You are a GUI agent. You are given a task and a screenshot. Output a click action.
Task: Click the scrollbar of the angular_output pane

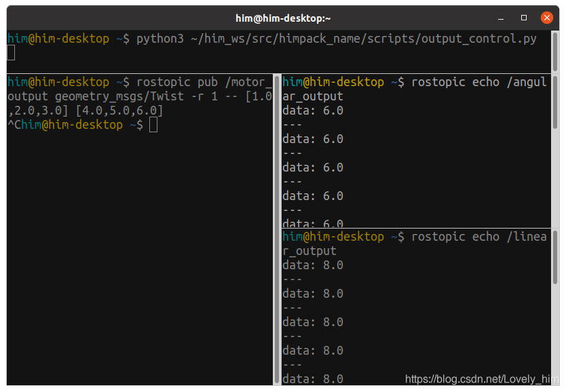click(555, 102)
